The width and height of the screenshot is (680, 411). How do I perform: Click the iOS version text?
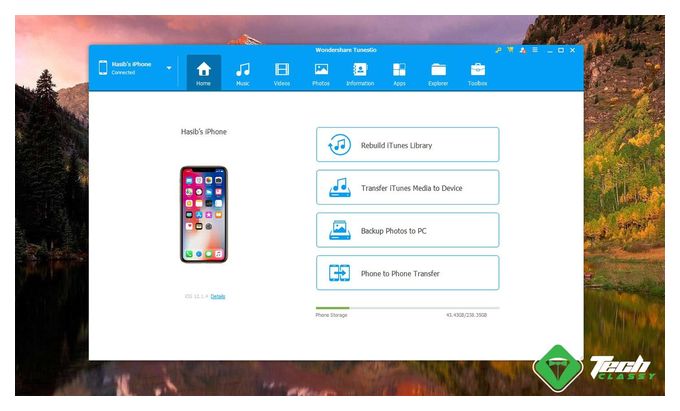196,297
